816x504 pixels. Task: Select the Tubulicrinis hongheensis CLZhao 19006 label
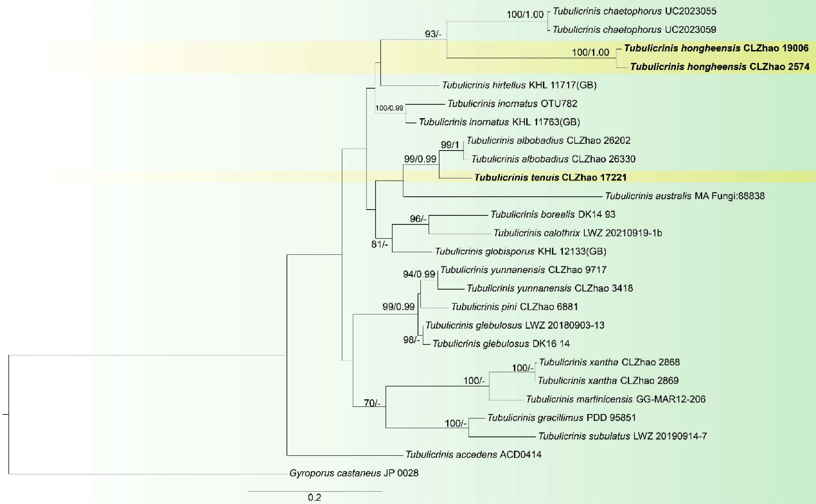click(716, 48)
